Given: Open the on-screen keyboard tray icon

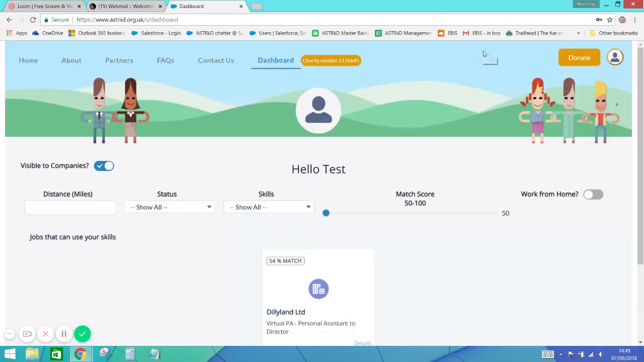Looking at the screenshot, I should (547, 354).
